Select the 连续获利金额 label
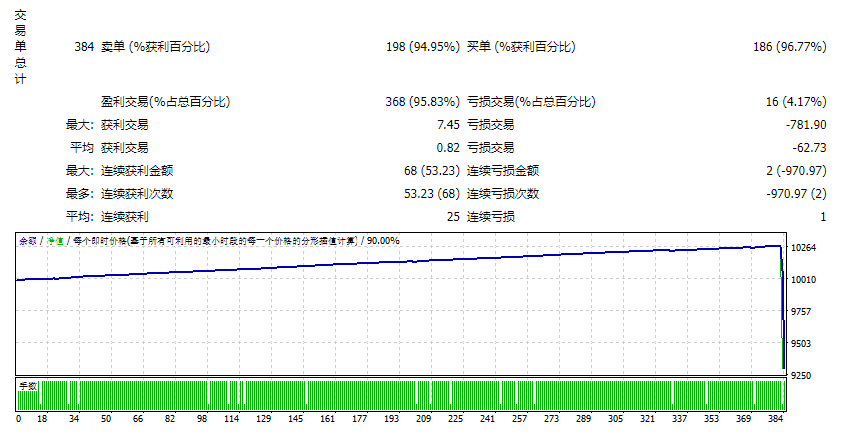The image size is (842, 433). pyautogui.click(x=137, y=171)
